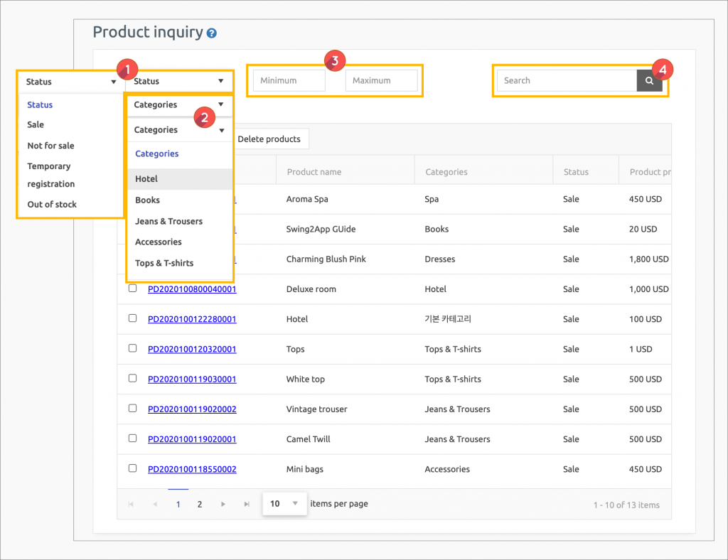This screenshot has height=560, width=728.
Task: Check the checkbox for White top row
Action: point(132,379)
